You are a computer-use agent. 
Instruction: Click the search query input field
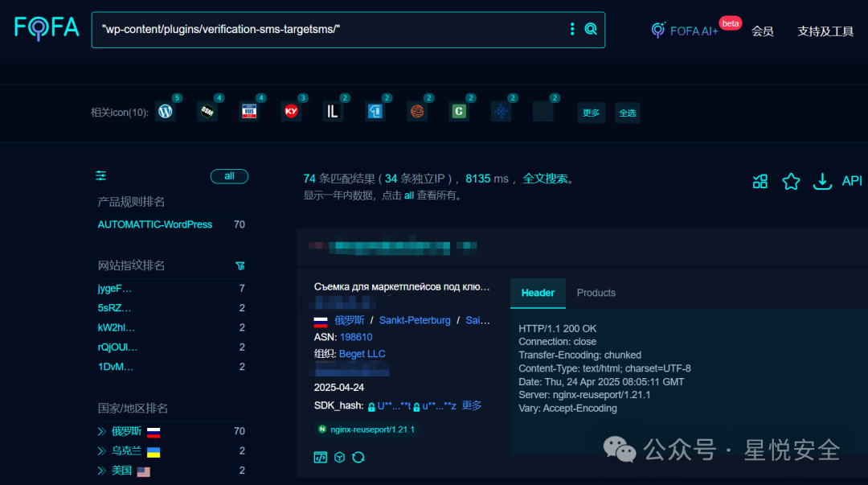point(332,30)
